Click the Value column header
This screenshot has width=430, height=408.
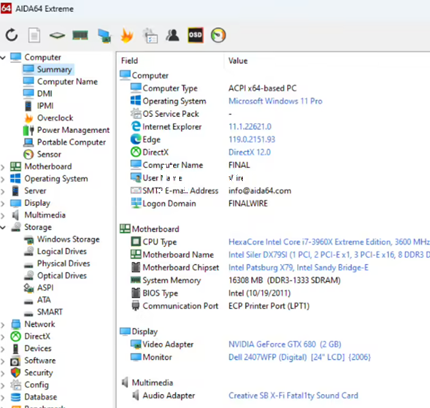pyautogui.click(x=238, y=61)
